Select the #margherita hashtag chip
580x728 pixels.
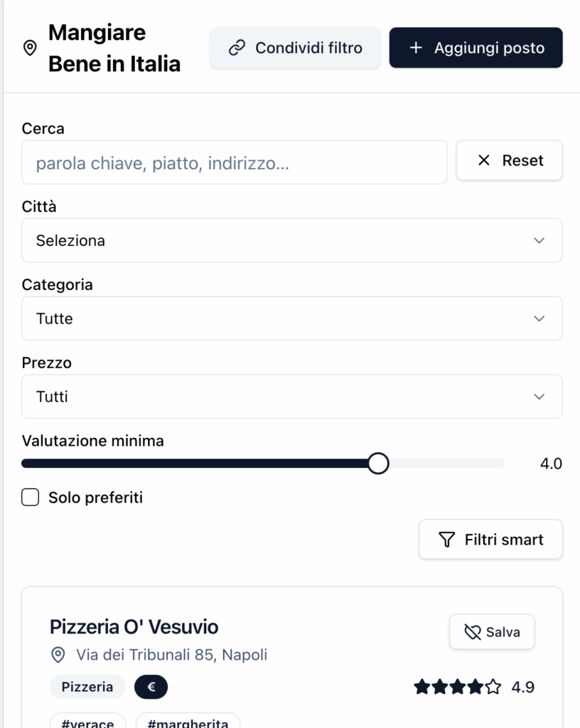point(188,721)
